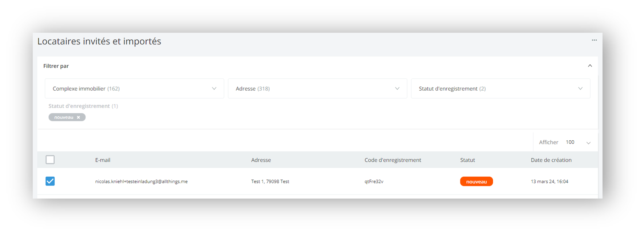Tick the select-all header checkbox
This screenshot has width=644, height=236.
coord(50,160)
